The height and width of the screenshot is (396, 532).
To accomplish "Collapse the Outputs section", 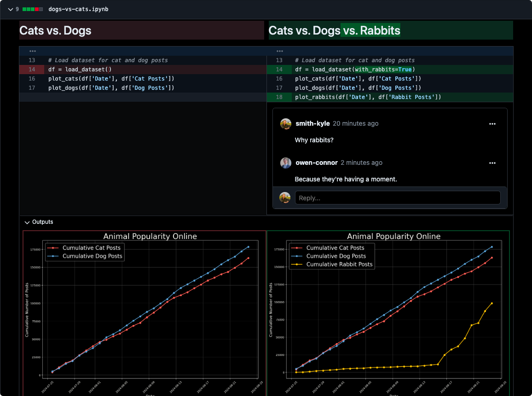I will click(27, 222).
